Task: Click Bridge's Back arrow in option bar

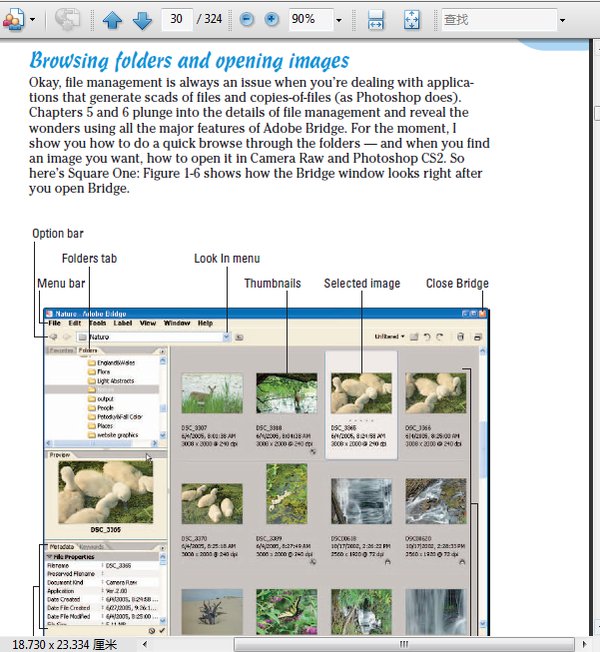Action: 54,337
